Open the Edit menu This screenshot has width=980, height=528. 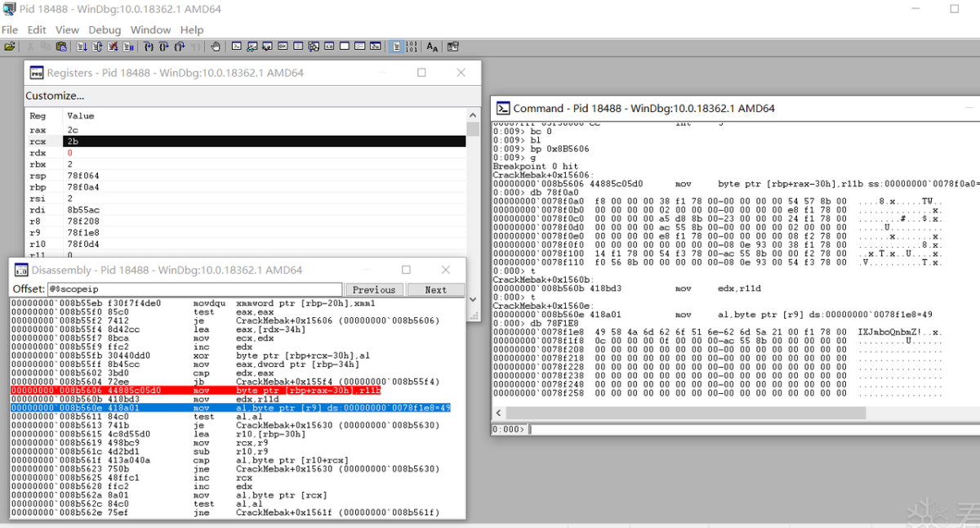tap(37, 29)
